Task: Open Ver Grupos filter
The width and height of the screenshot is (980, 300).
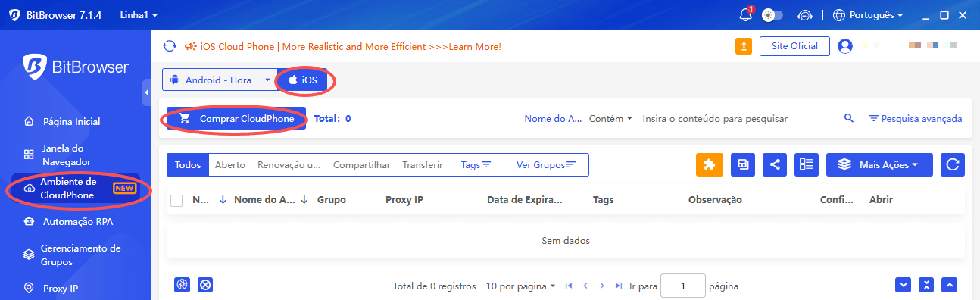Action: pos(546,164)
